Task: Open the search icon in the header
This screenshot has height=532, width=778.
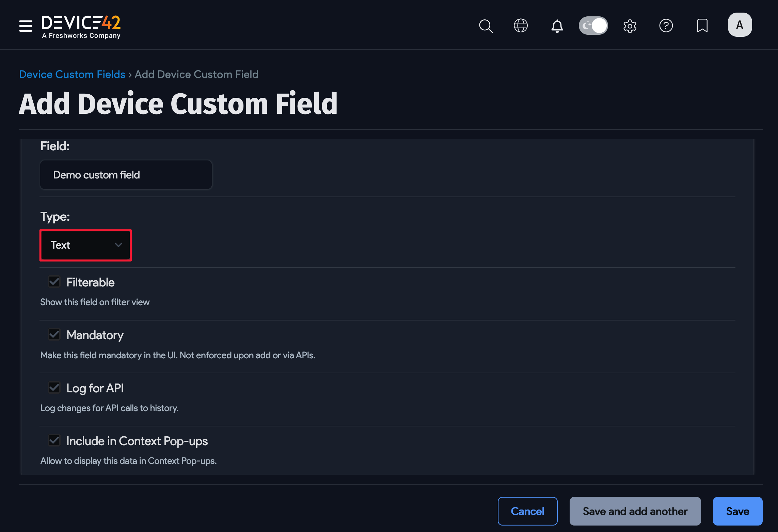Action: (486, 26)
